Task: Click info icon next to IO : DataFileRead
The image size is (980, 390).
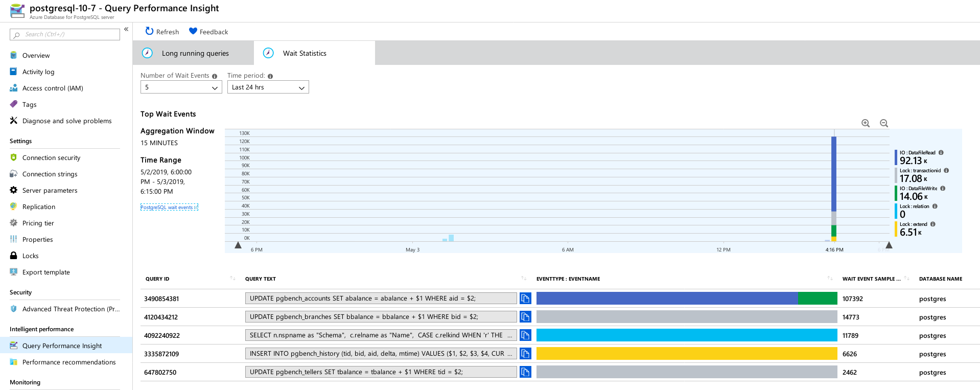Action: [941, 152]
